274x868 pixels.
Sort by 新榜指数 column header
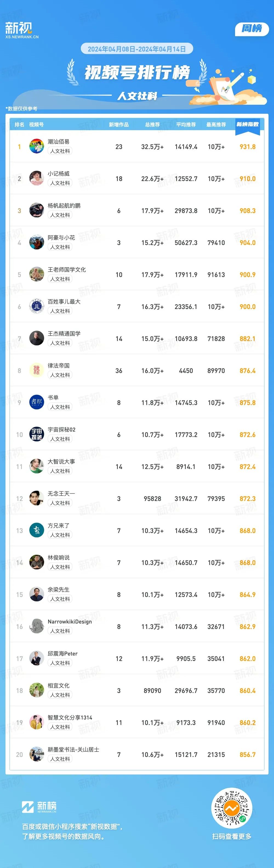248,124
